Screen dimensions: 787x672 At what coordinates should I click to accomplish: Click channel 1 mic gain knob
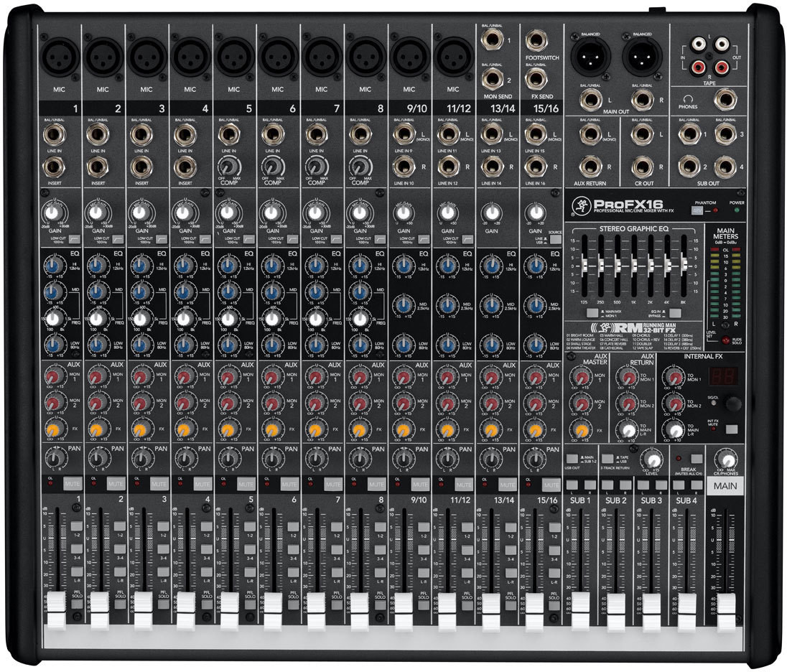tap(52, 213)
